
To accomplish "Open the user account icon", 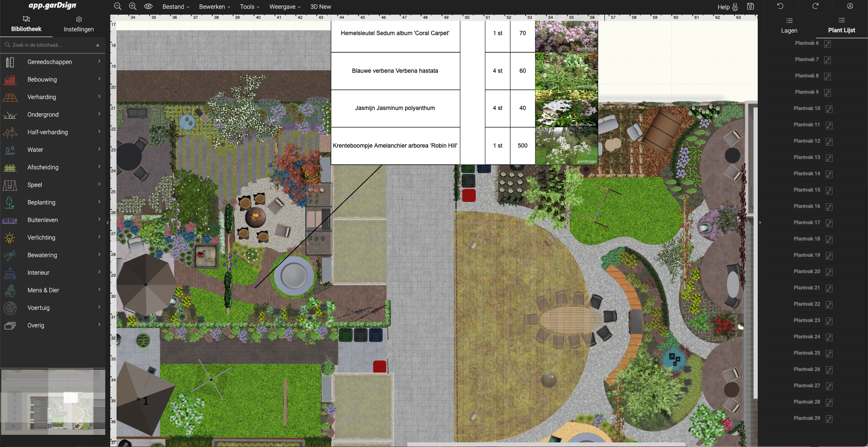I will (x=850, y=6).
